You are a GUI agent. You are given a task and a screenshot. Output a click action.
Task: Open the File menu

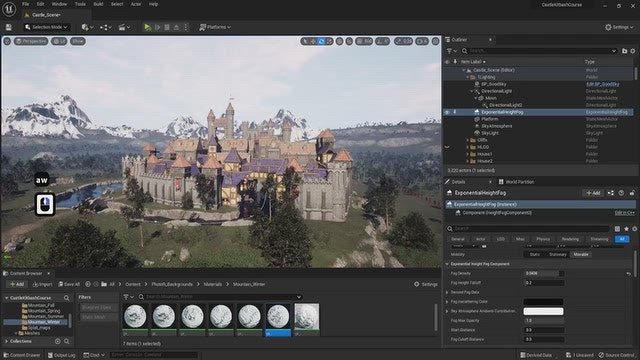point(25,4)
